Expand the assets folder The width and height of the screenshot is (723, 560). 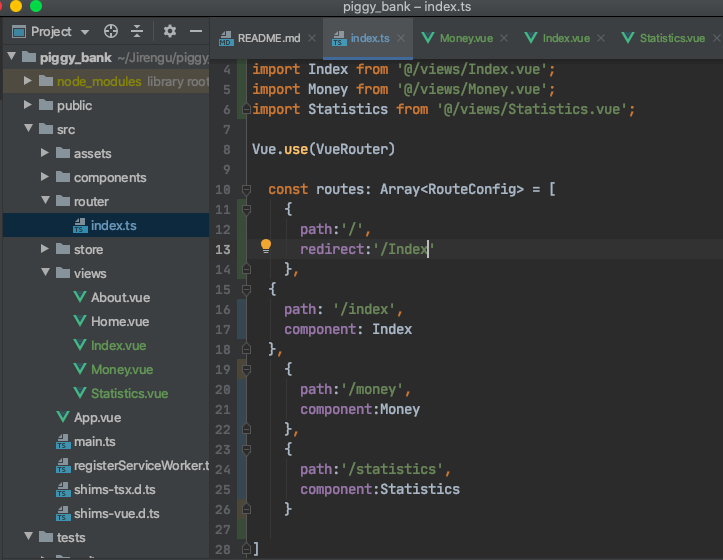45,152
